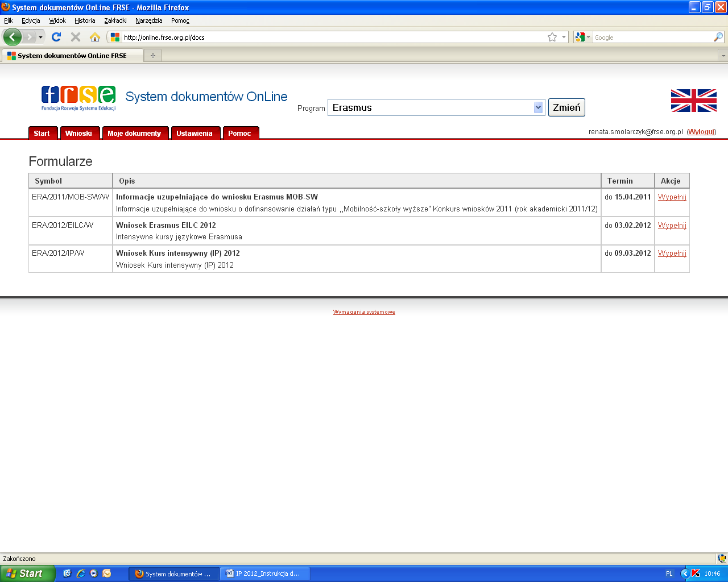Click Wypełnij for ERA/2011/MOB-SW/W

click(672, 197)
